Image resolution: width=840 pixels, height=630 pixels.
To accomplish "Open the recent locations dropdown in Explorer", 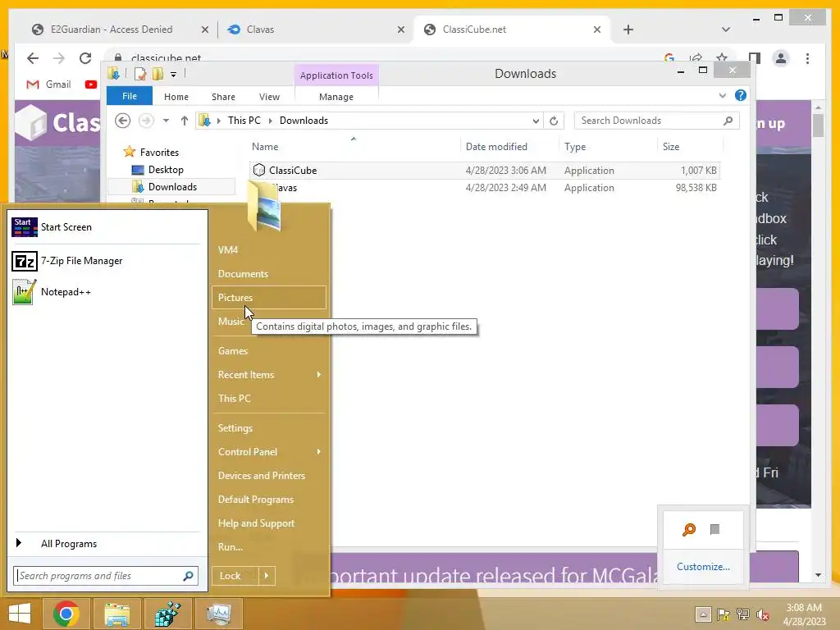I will pos(166,121).
